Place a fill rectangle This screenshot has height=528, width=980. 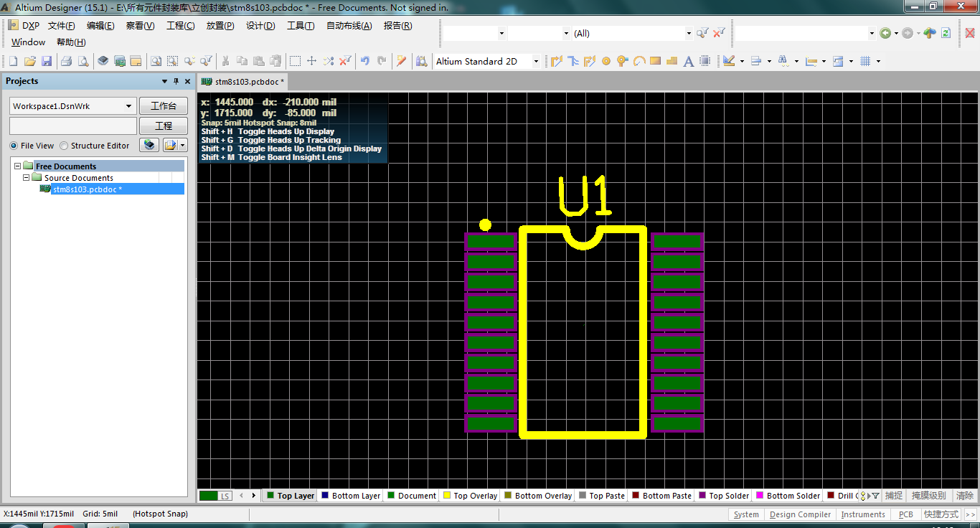point(655,61)
